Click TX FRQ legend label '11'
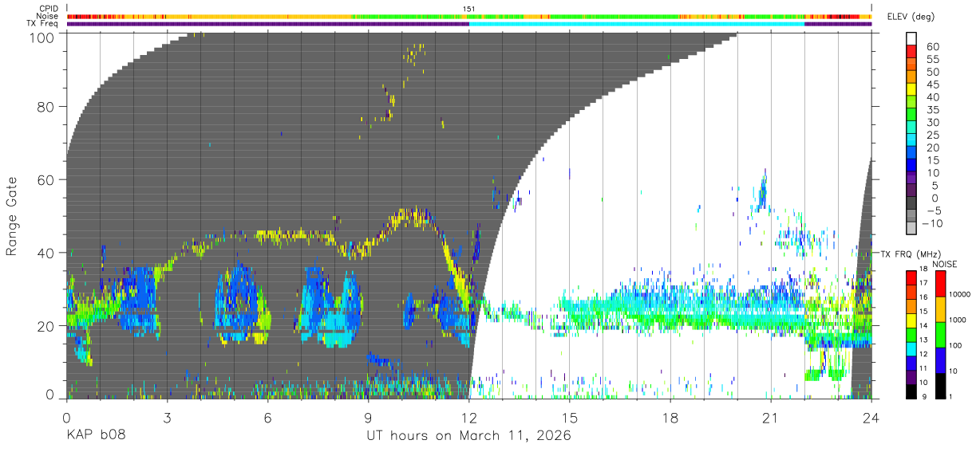980x452 pixels. (x=923, y=368)
